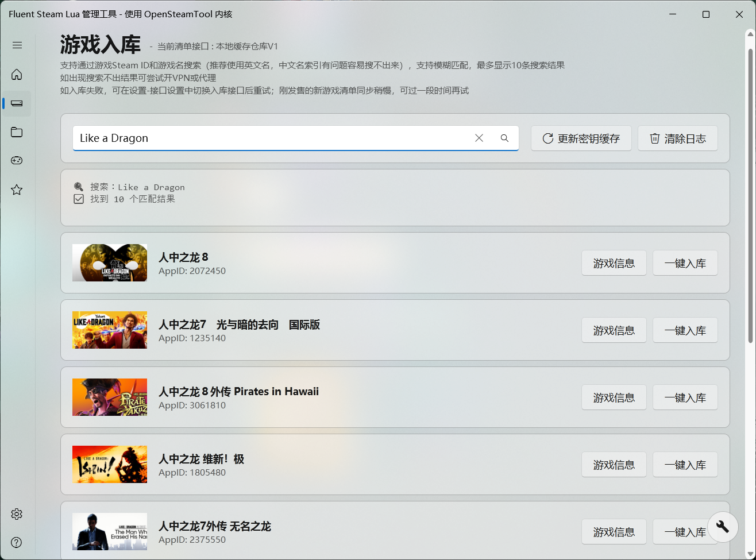Click 一键入库 for 人中之龙7 光与暗的去向 国际版

[685, 330]
